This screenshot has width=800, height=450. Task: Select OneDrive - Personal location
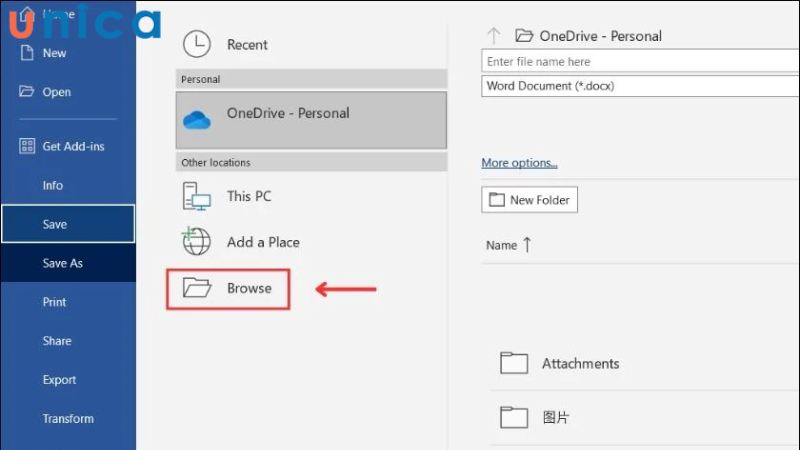point(311,120)
